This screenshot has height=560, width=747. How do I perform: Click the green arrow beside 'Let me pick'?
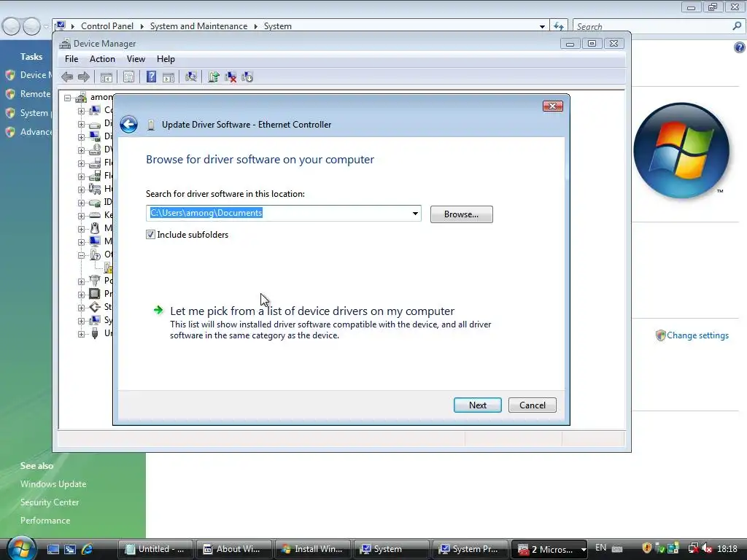click(158, 311)
